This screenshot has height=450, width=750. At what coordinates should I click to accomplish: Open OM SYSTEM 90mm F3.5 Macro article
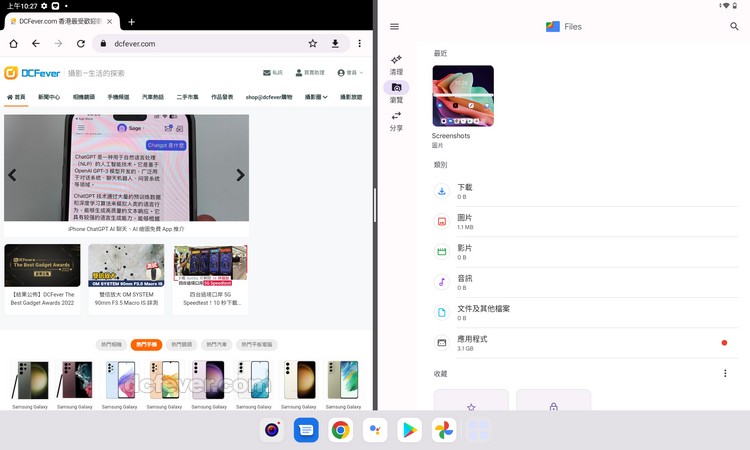click(x=126, y=279)
